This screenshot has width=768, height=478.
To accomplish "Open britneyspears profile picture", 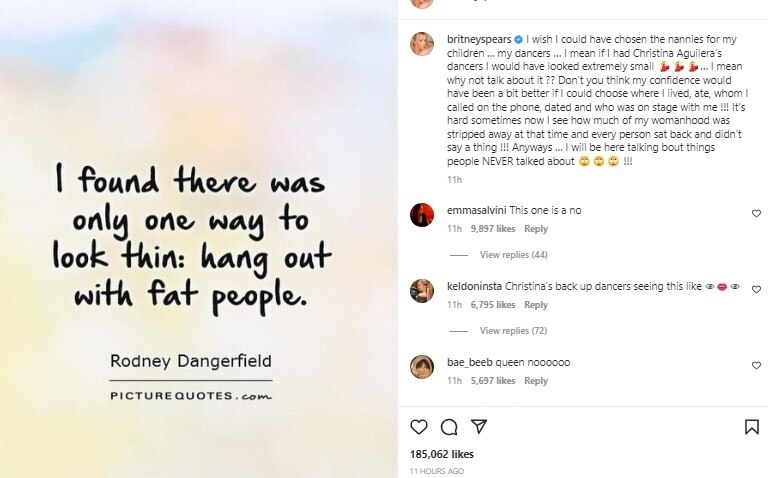I will click(422, 44).
